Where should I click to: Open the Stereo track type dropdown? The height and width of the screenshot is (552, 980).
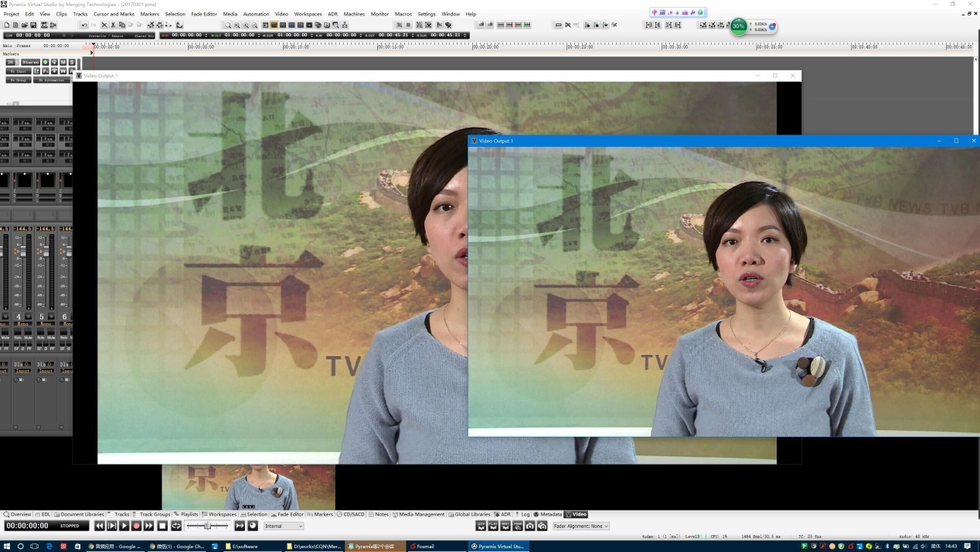click(30, 62)
